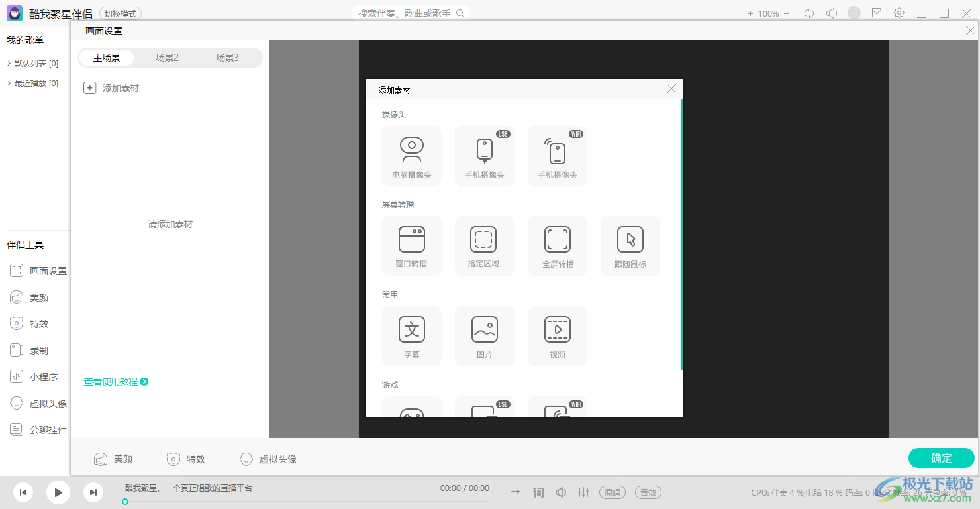Click 美颜 in the bottom panel bar
The width and height of the screenshot is (980, 509).
point(113,459)
